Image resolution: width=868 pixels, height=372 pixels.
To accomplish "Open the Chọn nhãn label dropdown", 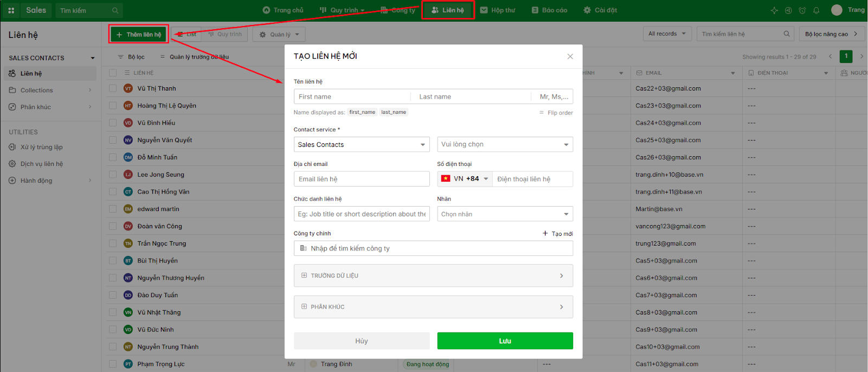I will (x=505, y=214).
